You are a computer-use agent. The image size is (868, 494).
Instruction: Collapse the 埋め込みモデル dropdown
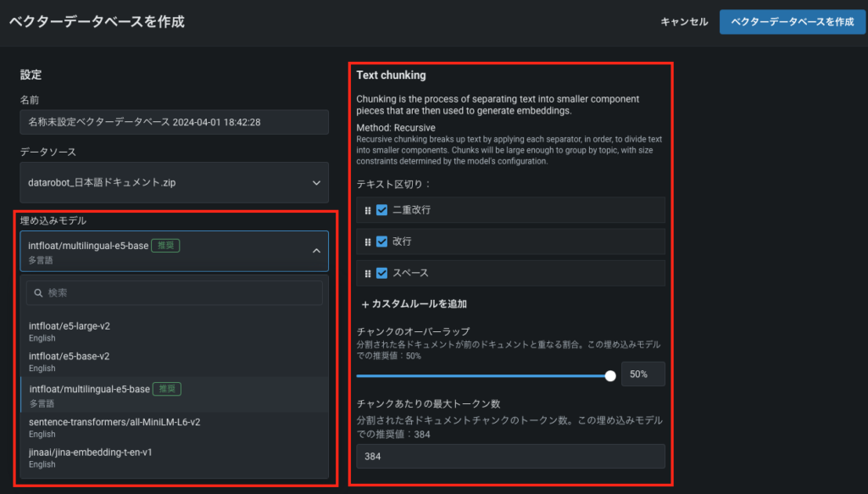tap(175, 251)
